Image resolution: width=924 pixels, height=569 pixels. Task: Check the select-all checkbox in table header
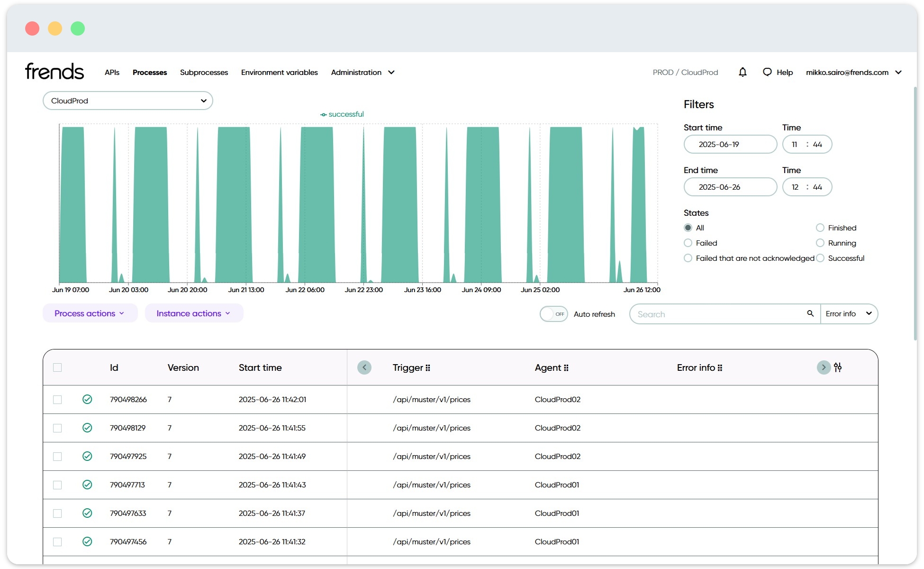pyautogui.click(x=57, y=367)
